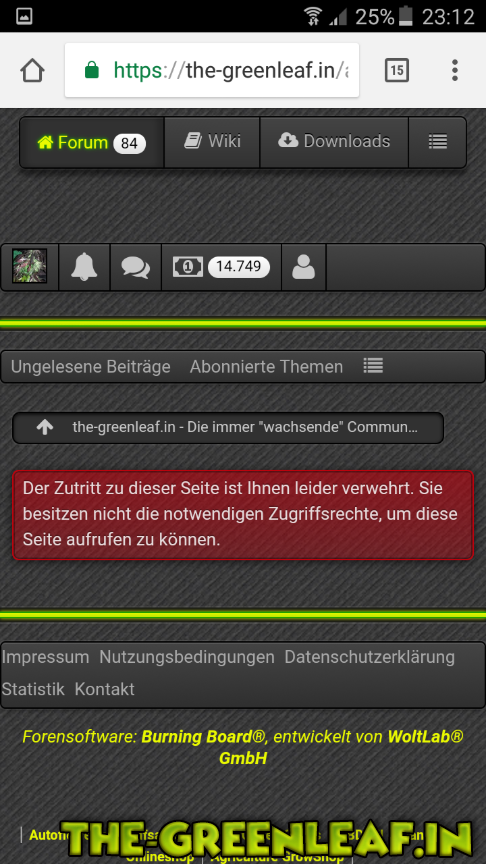Open the Impressum footer link

click(x=45, y=657)
